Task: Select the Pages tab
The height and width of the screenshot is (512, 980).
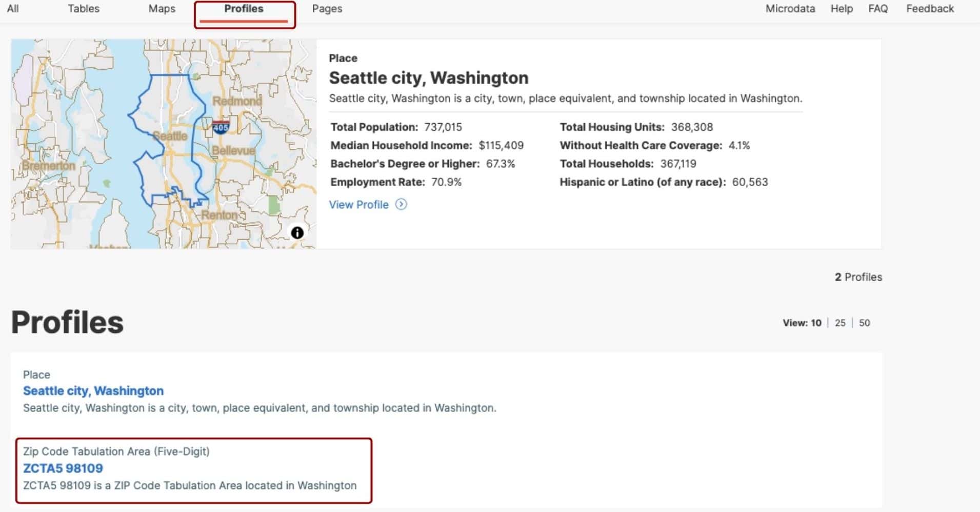Action: coord(327,9)
